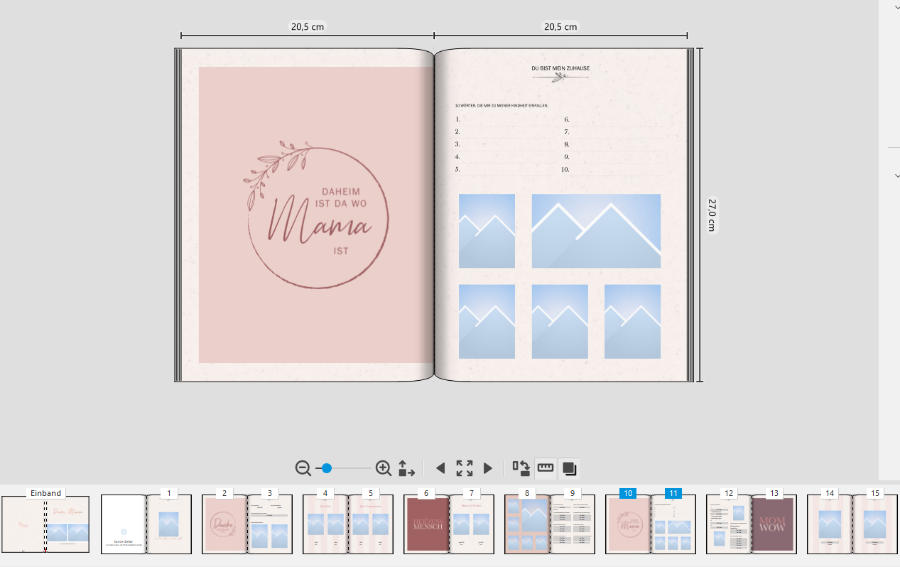Screen dimensions: 900x567
Task: Toggle the ruler measurements display
Action: (545, 468)
